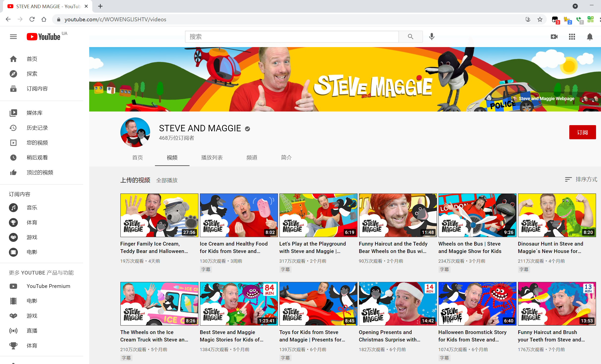Reload the page
This screenshot has width=601, height=364.
32,19
